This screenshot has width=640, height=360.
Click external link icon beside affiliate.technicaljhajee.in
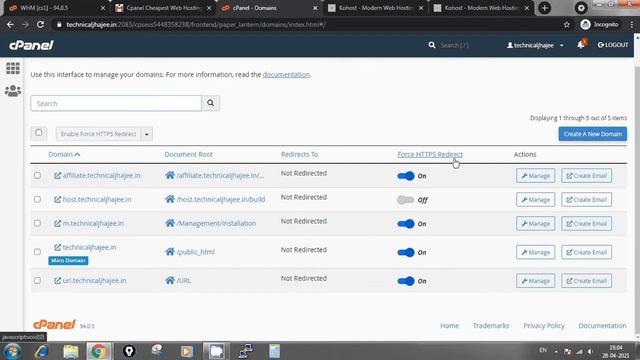(58, 176)
